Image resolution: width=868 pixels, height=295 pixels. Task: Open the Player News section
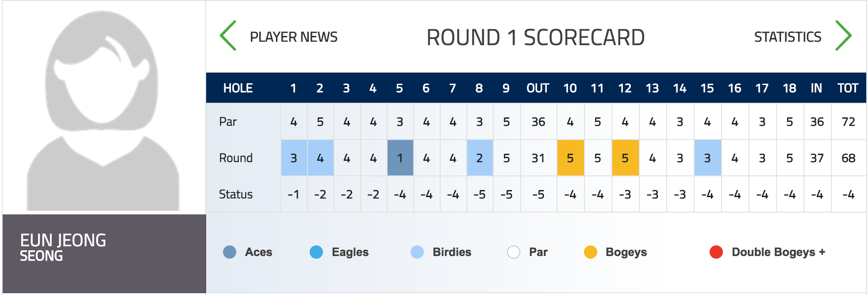(293, 37)
